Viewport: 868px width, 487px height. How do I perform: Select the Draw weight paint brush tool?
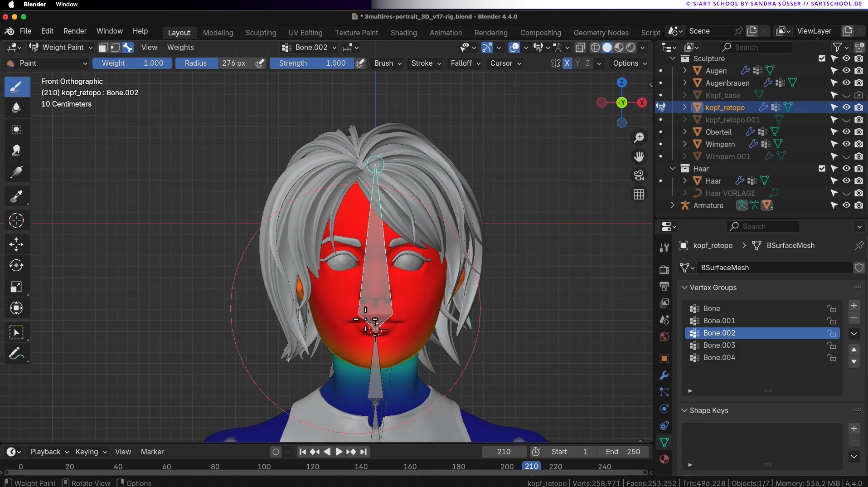17,86
